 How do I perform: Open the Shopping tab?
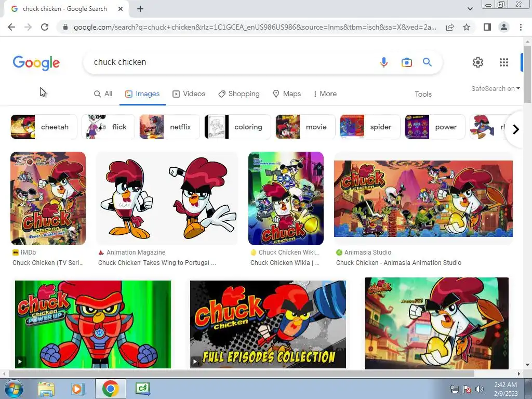(x=239, y=94)
